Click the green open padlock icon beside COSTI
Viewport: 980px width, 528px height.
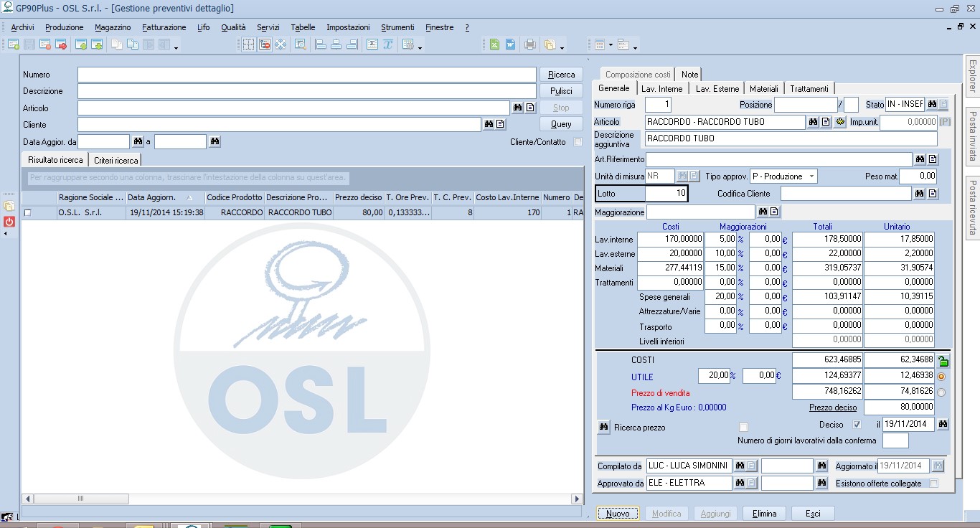(943, 361)
